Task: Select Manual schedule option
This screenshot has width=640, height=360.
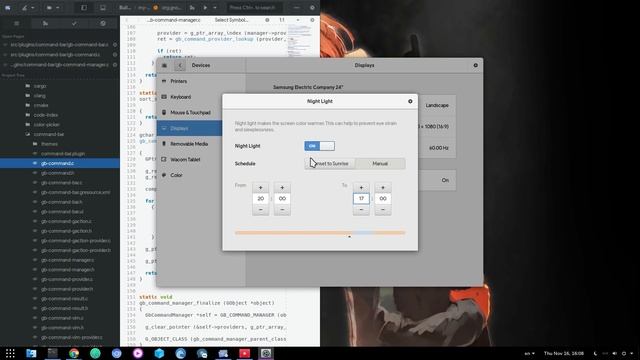Action: point(380,164)
